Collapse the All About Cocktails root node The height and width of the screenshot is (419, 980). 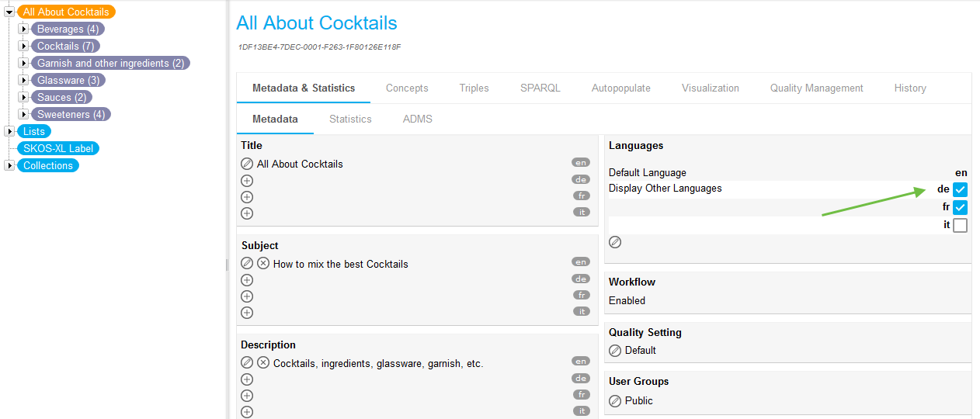coord(9,12)
